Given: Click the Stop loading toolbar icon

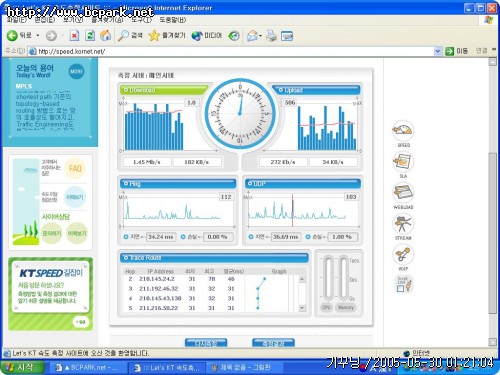Looking at the screenshot, I should (x=74, y=35).
